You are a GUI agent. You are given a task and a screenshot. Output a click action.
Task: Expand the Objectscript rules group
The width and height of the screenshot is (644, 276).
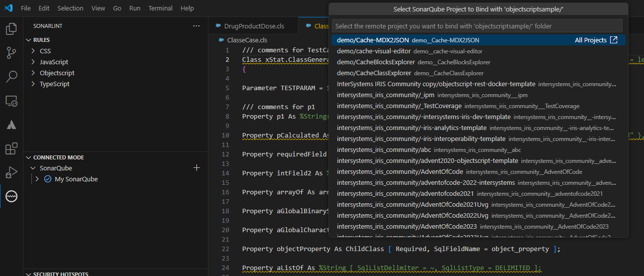coord(34,73)
